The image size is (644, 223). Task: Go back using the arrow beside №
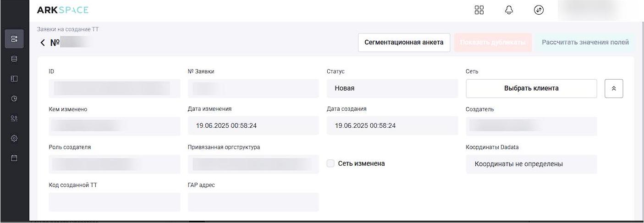[43, 43]
